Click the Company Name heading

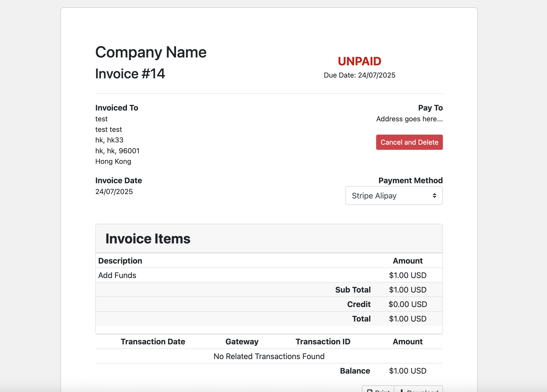[151, 52]
